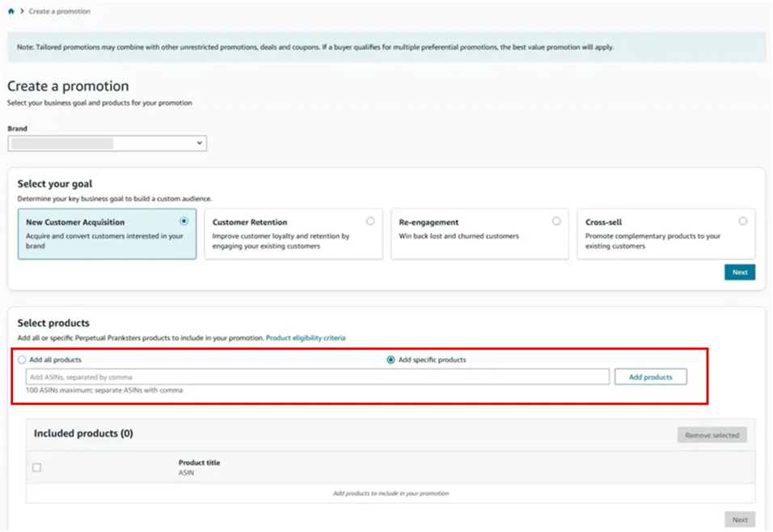Click the Remove selected button
This screenshot has height=532, width=773.
[x=712, y=435]
